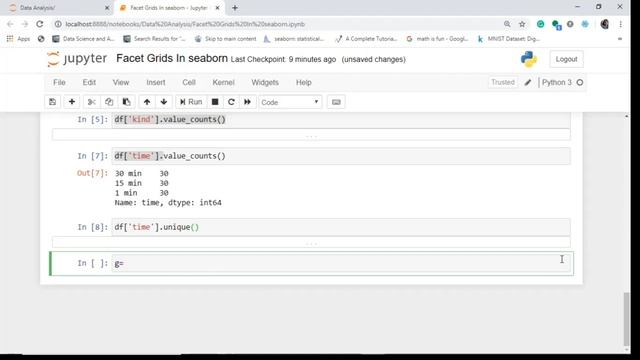This screenshot has width=640, height=360.
Task: Click the In [7] value_counts code cell
Action: click(x=341, y=156)
